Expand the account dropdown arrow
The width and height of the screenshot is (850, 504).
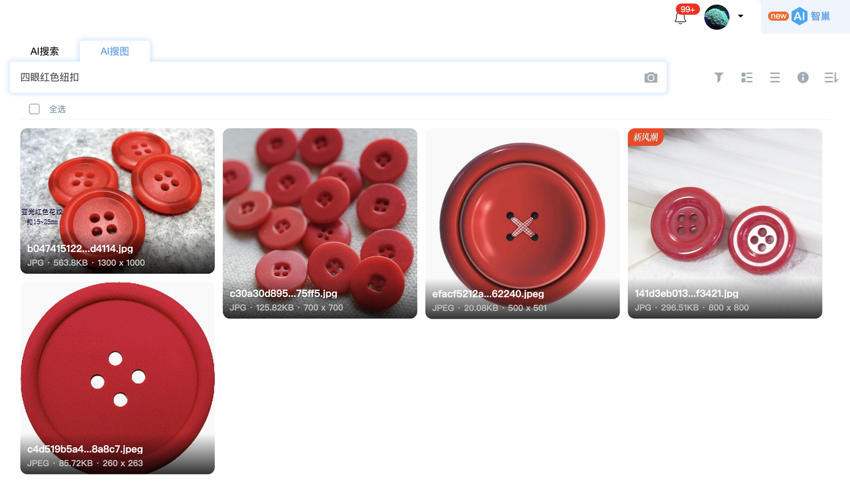coord(740,16)
